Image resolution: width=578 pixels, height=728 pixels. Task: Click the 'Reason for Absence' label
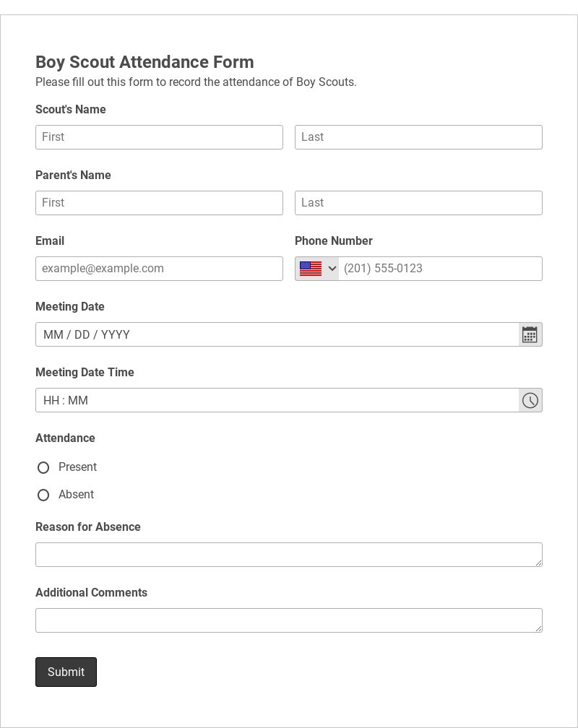coord(88,527)
